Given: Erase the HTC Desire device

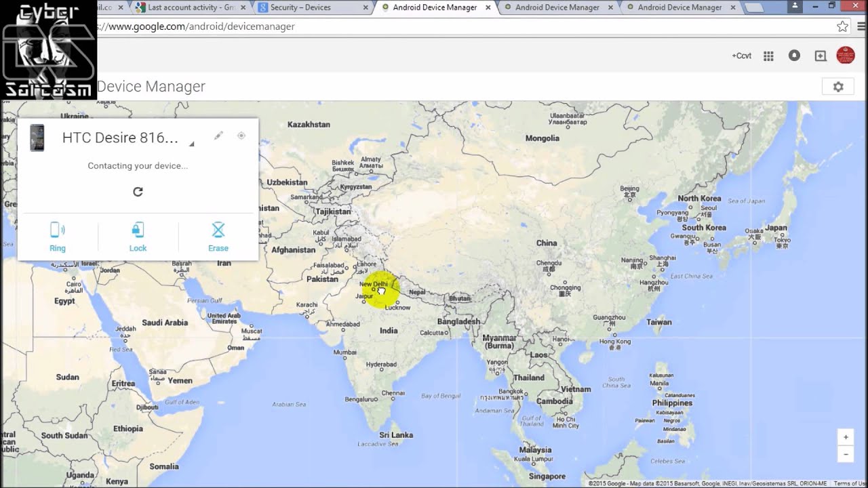Looking at the screenshot, I should coord(218,237).
